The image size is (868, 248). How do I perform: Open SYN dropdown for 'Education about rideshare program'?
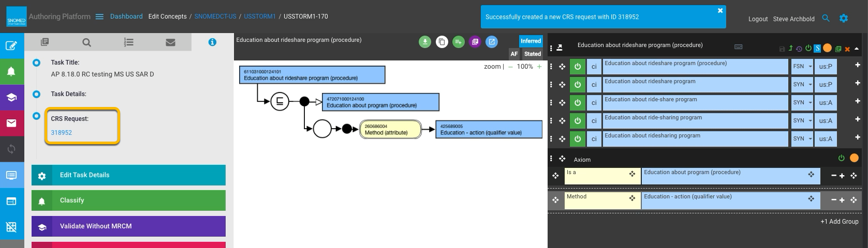click(802, 84)
